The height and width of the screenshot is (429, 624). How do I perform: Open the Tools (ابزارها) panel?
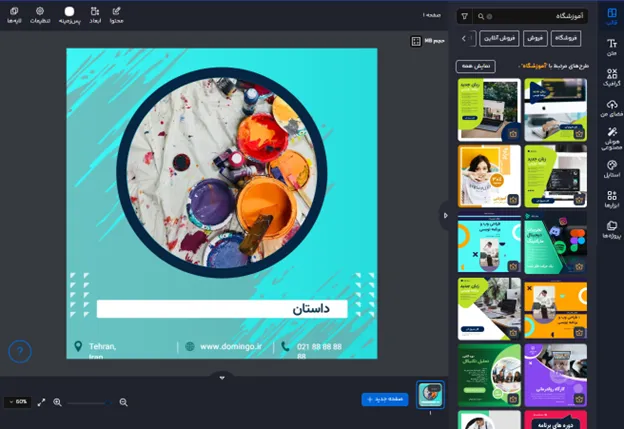click(610, 199)
